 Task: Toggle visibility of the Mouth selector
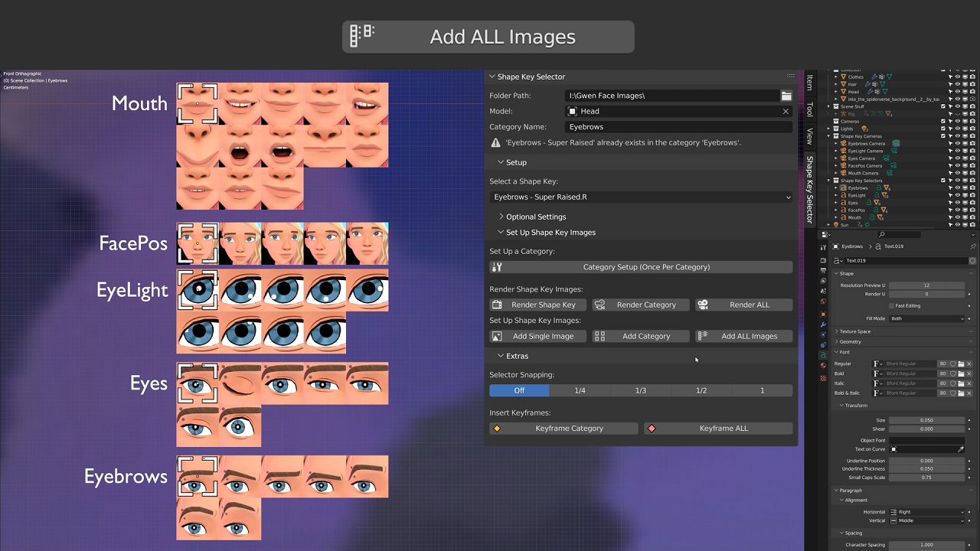tap(958, 217)
